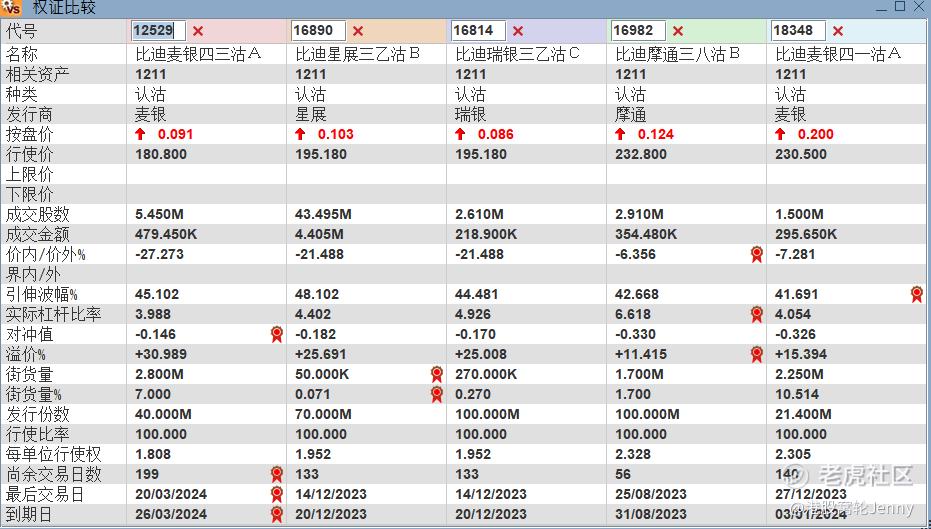Click the red up arrow beside price 0.200

pyautogui.click(x=780, y=134)
